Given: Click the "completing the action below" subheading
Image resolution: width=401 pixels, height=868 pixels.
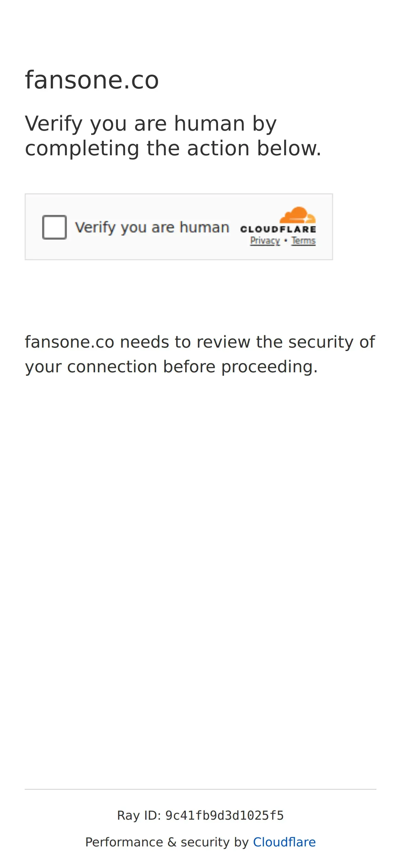Looking at the screenshot, I should 173,148.
